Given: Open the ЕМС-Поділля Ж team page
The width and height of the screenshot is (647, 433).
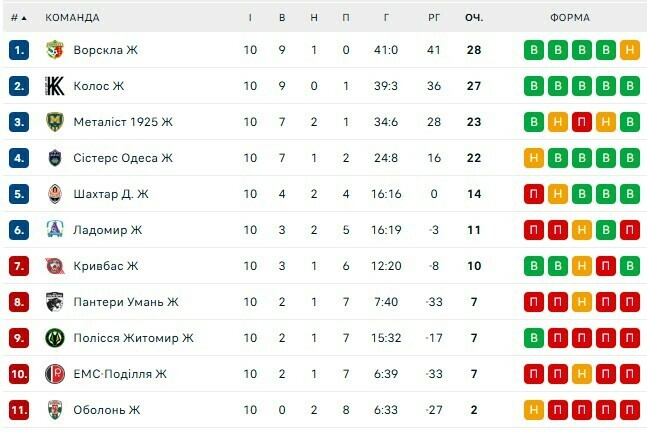Looking at the screenshot, I should [120, 374].
